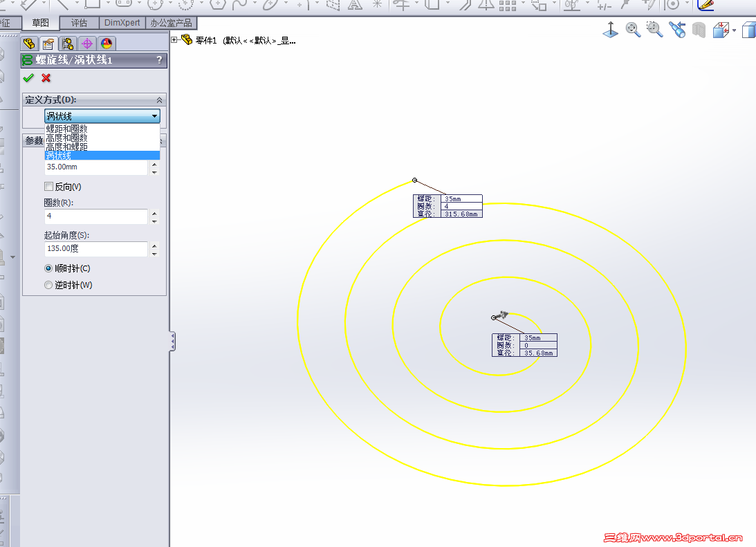Click the Display Style cube icon

click(749, 30)
